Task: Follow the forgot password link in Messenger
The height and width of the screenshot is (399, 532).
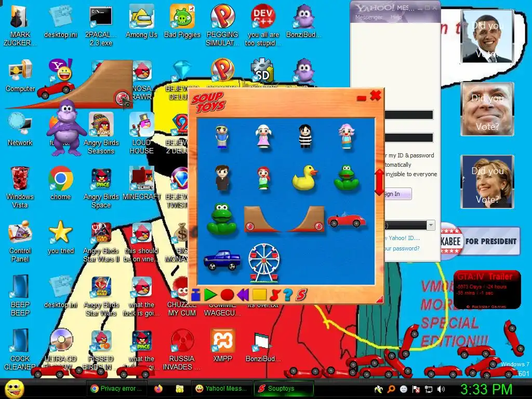Action: (x=402, y=248)
